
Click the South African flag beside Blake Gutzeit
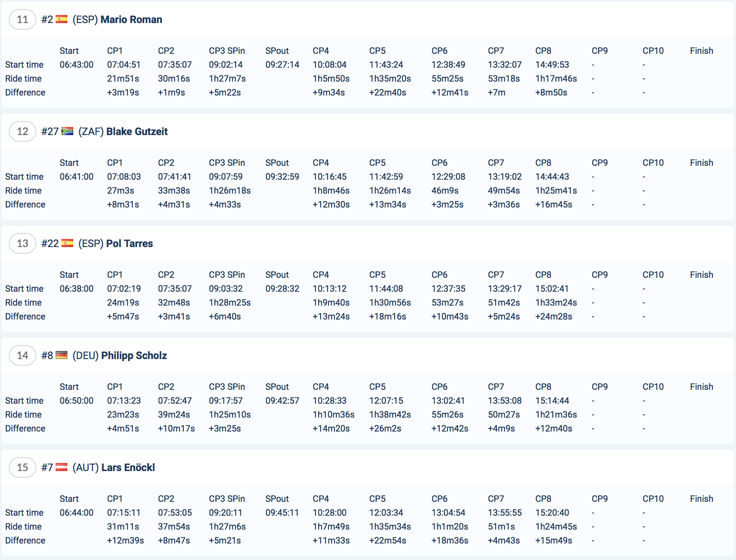coord(67,131)
